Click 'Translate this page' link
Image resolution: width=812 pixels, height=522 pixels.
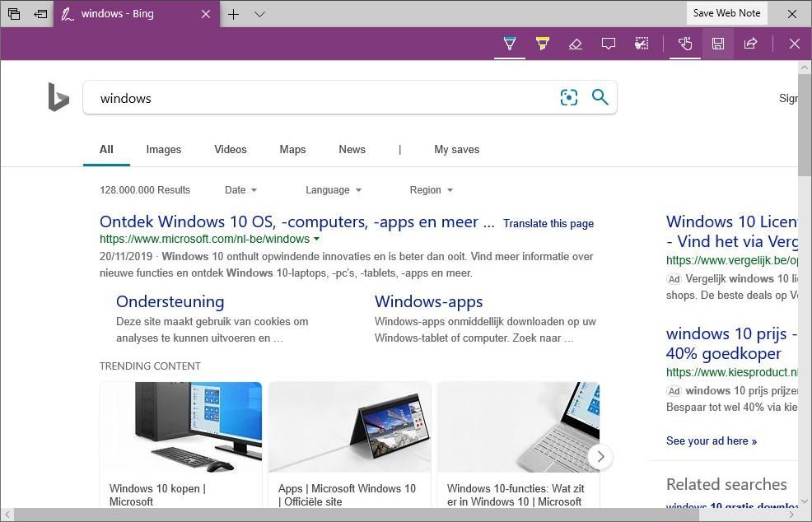point(548,224)
